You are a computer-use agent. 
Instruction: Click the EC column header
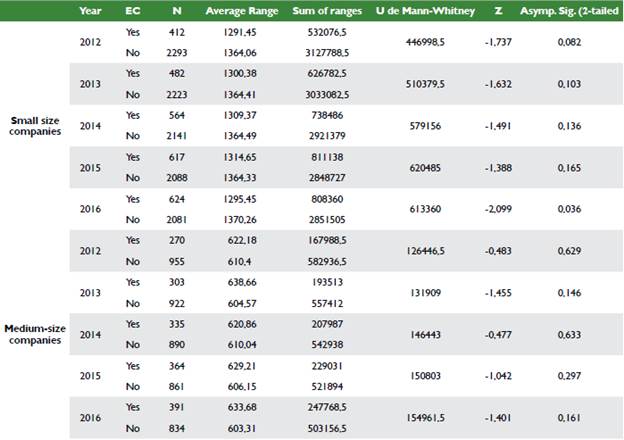pos(133,10)
